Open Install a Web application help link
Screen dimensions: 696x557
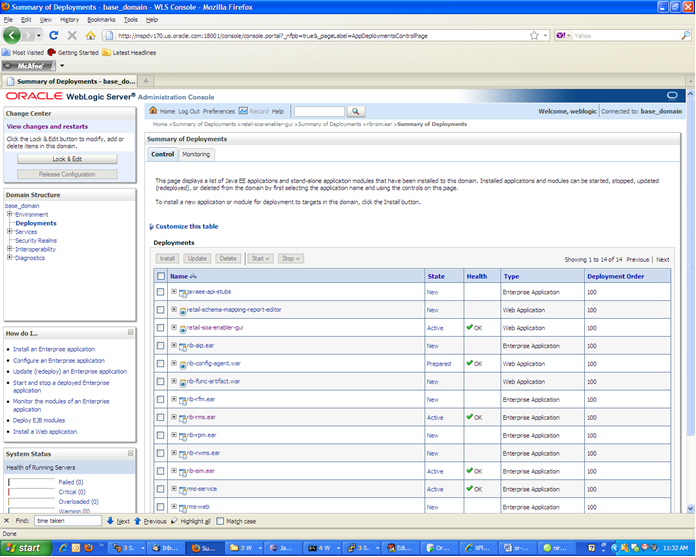click(x=45, y=431)
